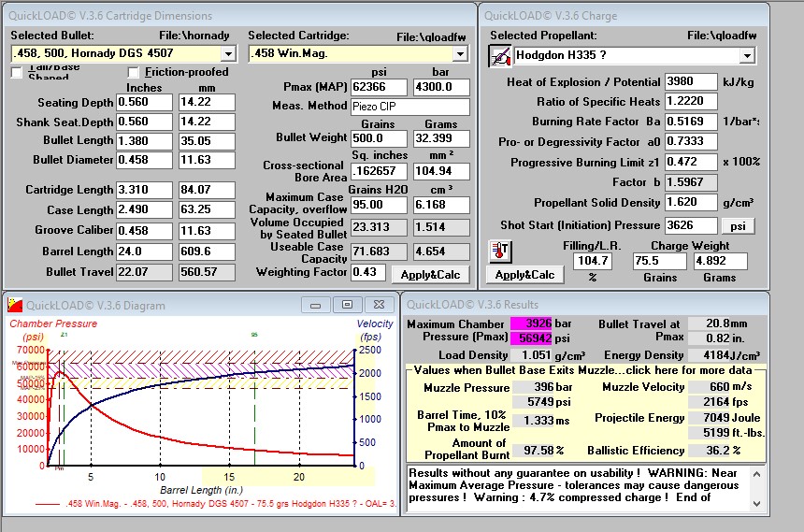The image size is (804, 532).
Task: Click the Shank Seat.Depth inches field
Action: pos(144,122)
